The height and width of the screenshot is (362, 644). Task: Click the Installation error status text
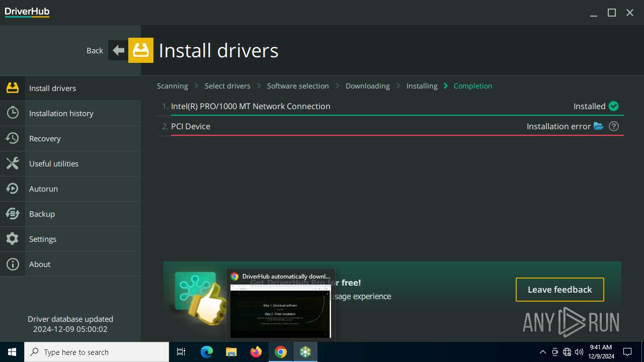pos(558,126)
